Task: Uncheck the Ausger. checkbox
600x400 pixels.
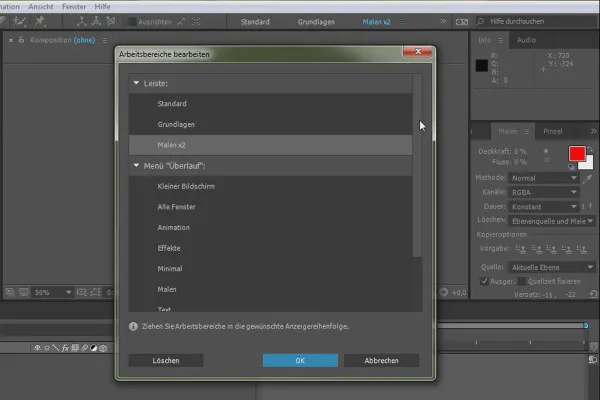Action: tap(484, 281)
